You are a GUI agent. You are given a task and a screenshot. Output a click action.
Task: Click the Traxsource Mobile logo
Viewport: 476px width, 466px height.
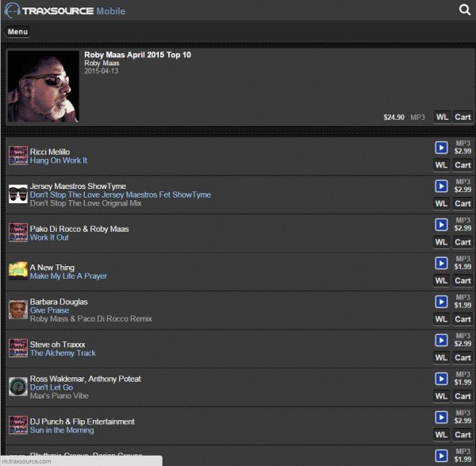coord(65,10)
